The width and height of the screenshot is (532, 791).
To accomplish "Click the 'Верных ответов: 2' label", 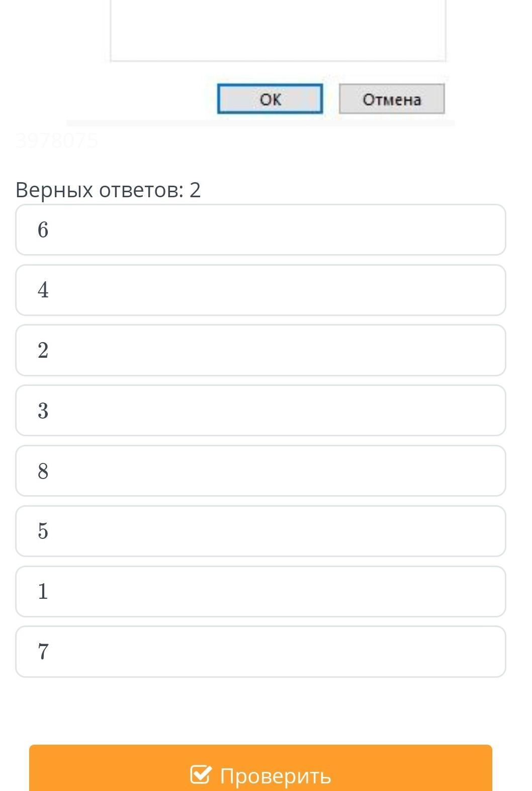I will coord(108,190).
